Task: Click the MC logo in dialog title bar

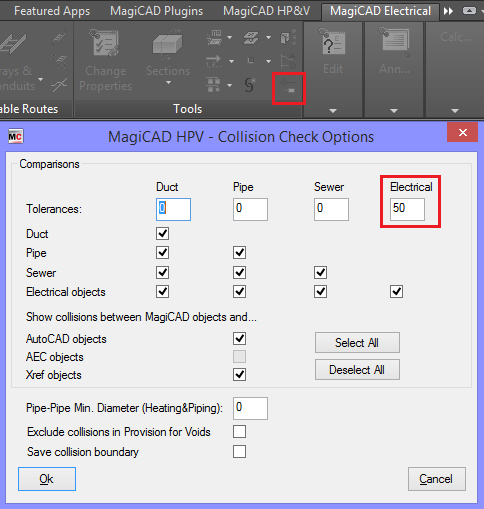Action: click(15, 137)
